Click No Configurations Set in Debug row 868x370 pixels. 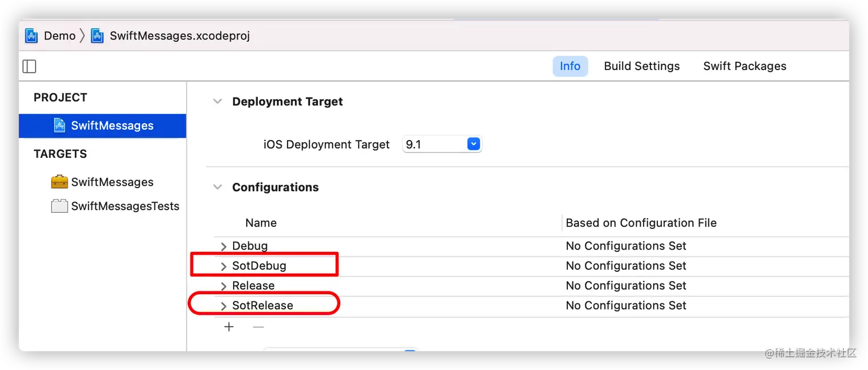coord(626,246)
